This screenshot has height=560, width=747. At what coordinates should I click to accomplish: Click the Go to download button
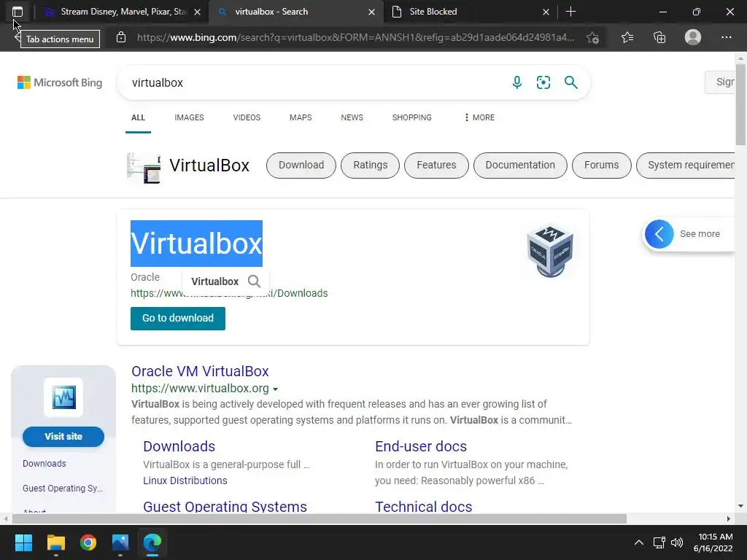[x=178, y=318]
